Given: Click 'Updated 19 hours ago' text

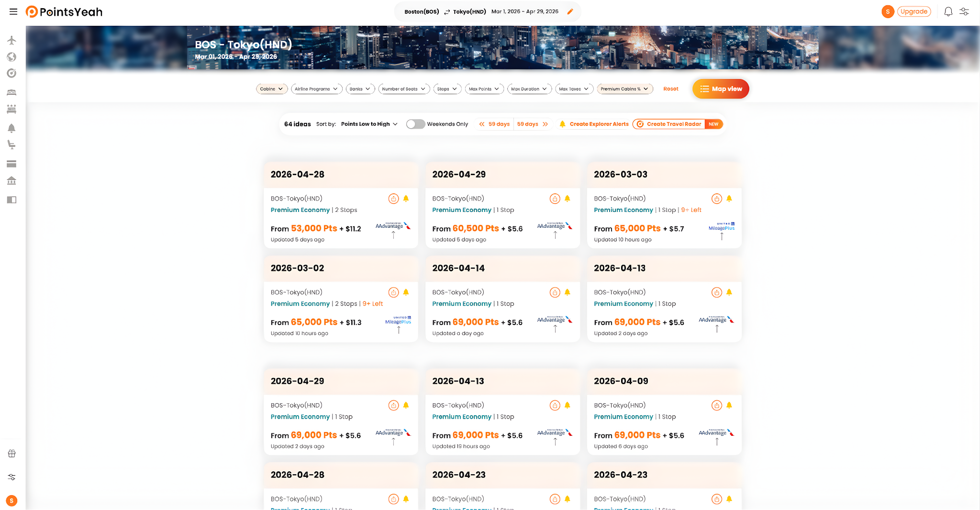Looking at the screenshot, I should point(461,446).
